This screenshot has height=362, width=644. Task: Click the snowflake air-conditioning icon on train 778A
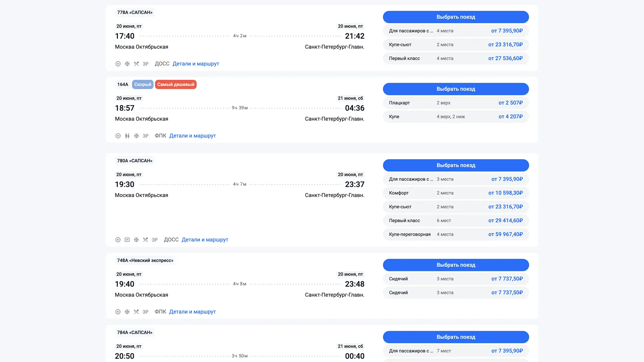(127, 64)
